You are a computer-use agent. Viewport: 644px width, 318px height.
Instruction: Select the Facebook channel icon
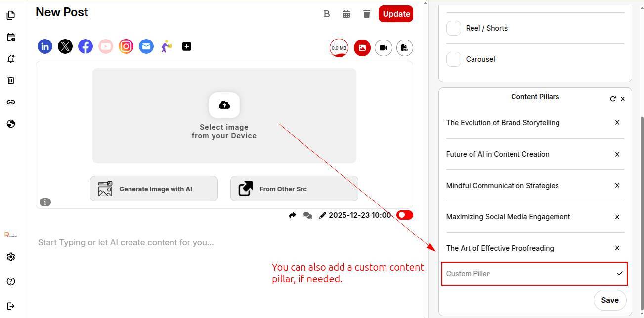point(86,47)
